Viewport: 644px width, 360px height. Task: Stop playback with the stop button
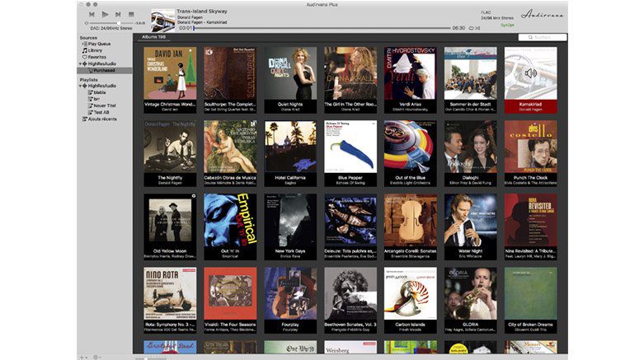click(132, 14)
